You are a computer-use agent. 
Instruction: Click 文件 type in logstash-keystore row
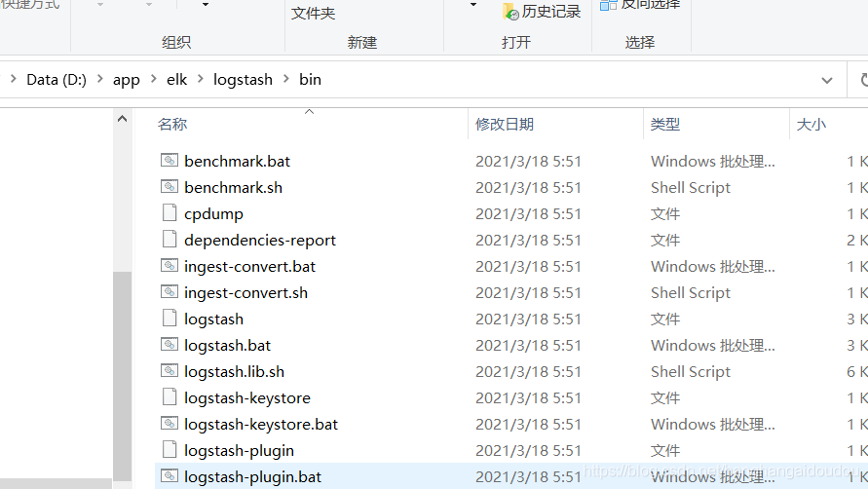point(664,398)
